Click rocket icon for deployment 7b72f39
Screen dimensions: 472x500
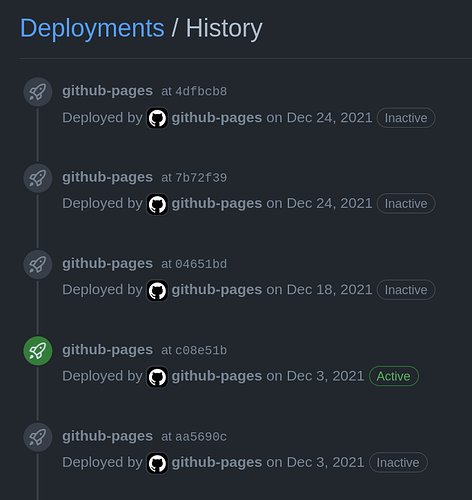38,178
